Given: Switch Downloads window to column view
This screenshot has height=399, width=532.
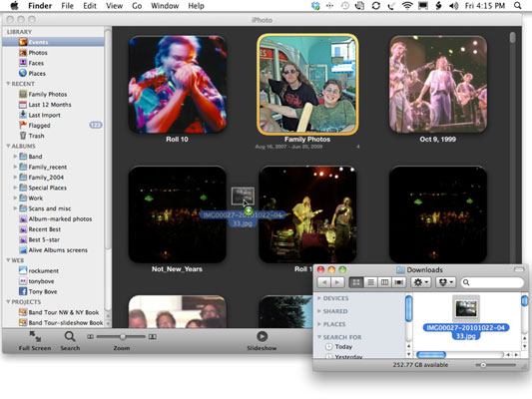Looking at the screenshot, I should pyautogui.click(x=384, y=282).
